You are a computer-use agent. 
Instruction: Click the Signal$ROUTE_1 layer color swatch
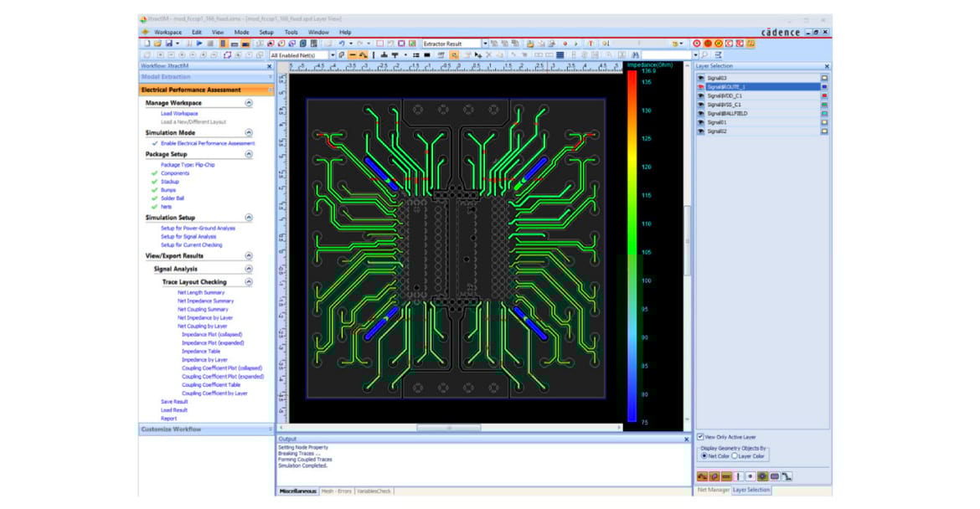click(824, 86)
